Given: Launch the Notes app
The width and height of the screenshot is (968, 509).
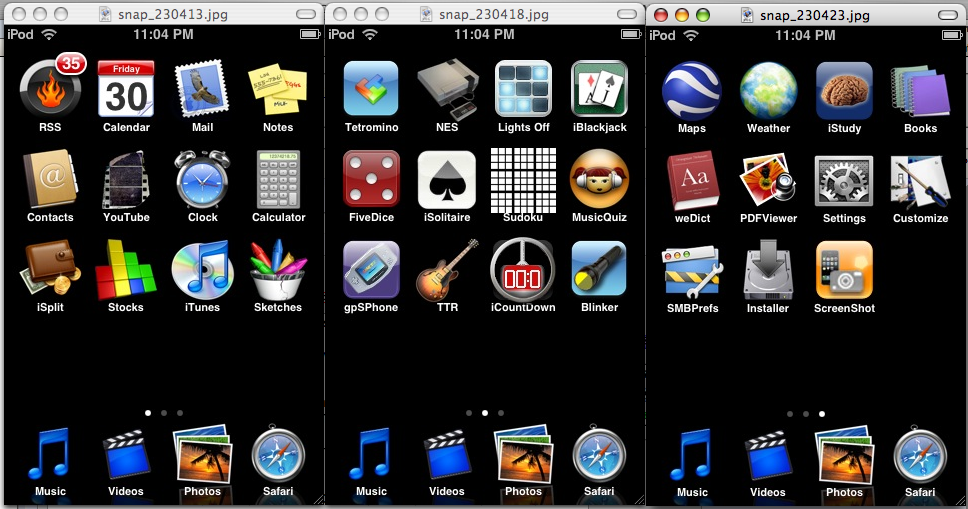Looking at the screenshot, I should point(278,90).
